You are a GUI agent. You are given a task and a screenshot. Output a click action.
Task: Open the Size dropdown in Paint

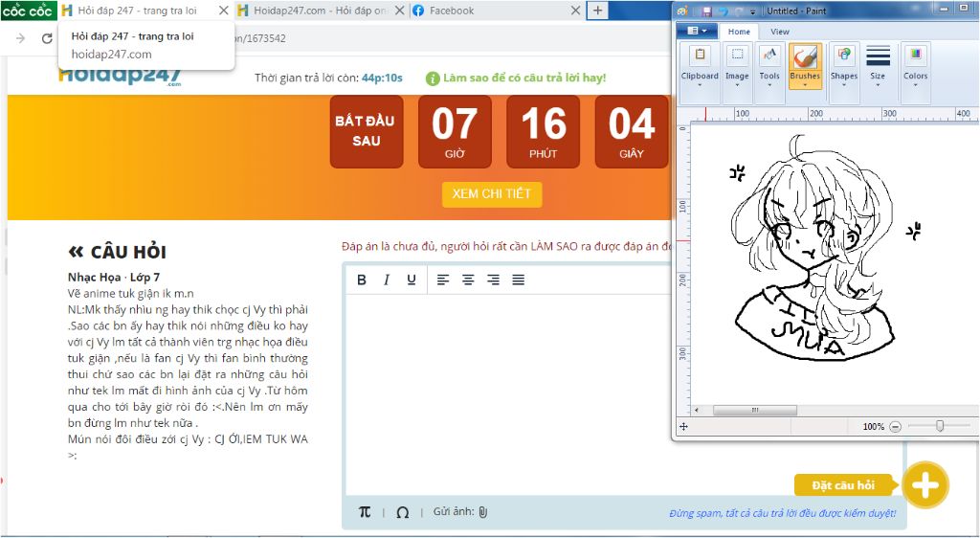coord(878,66)
